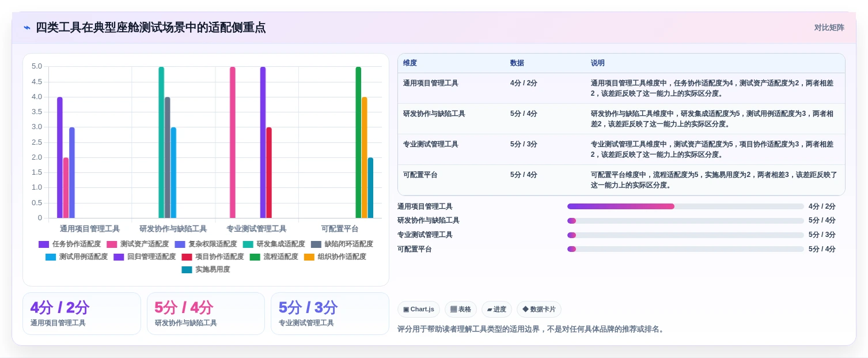Click the 5.0 y-axis tick label

(36, 66)
